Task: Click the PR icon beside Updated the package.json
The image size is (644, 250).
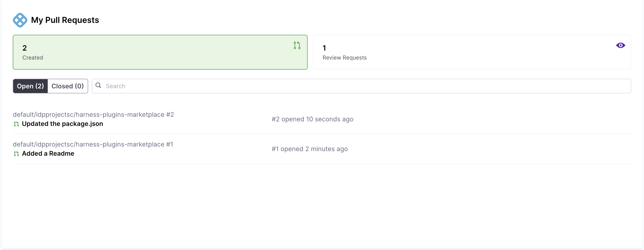Action: (16, 124)
